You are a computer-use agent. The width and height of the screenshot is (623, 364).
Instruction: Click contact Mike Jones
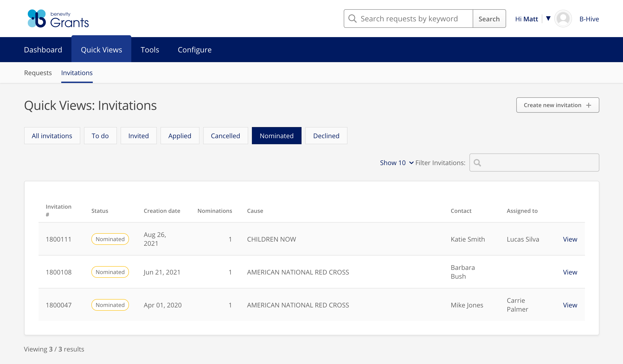pos(467,305)
